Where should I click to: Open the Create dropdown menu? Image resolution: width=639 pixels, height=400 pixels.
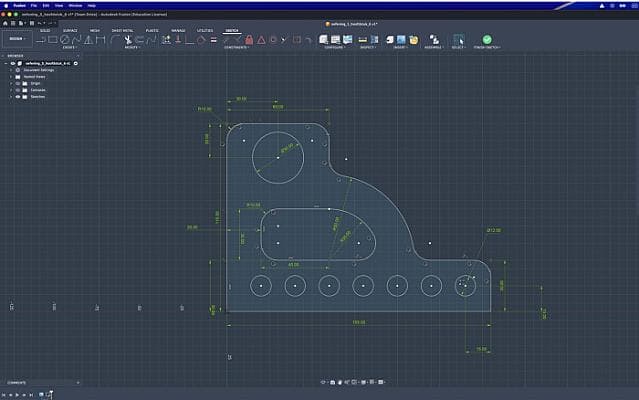[x=70, y=47]
